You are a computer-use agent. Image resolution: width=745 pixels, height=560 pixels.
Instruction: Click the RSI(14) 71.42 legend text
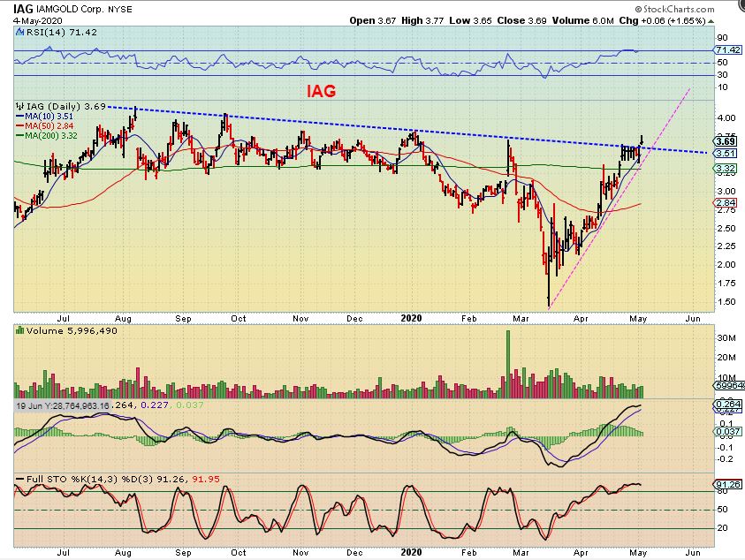[61, 33]
